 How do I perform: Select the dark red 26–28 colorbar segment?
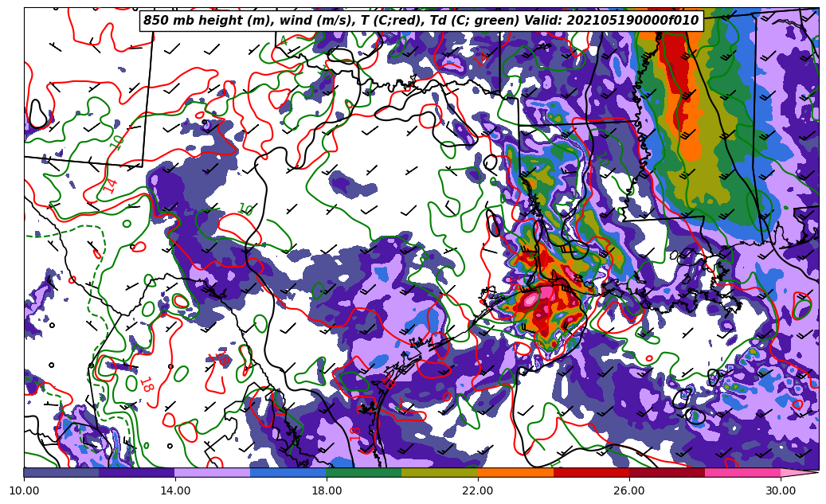pyautogui.click(x=667, y=472)
